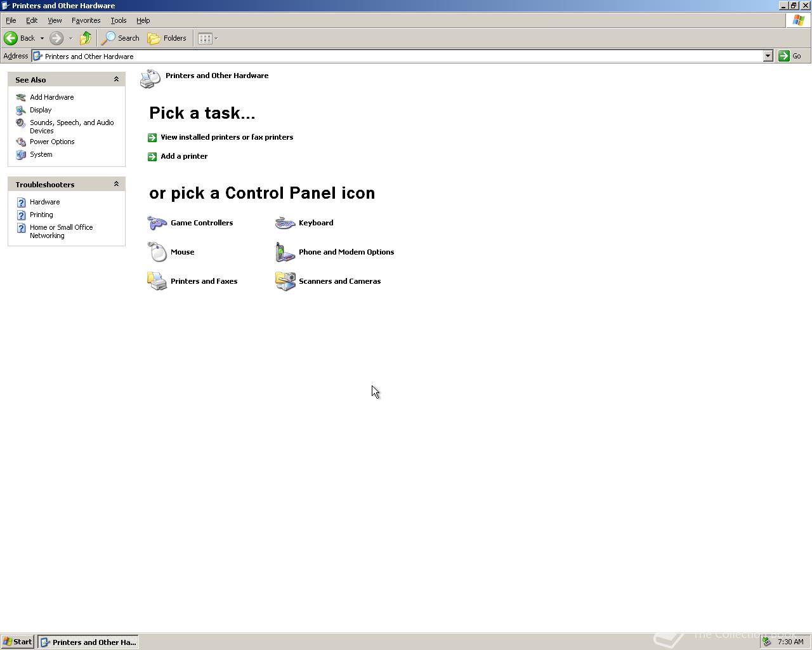Click the Power Options link
Viewport: 812px width, 650px height.
point(52,142)
